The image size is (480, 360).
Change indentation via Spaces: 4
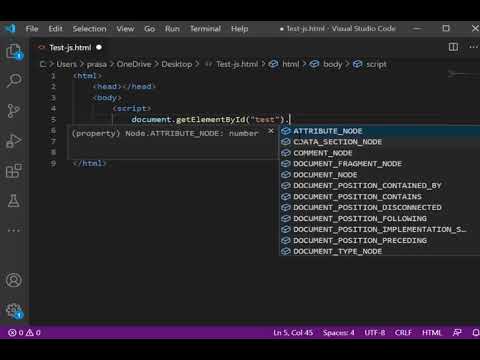point(338,332)
